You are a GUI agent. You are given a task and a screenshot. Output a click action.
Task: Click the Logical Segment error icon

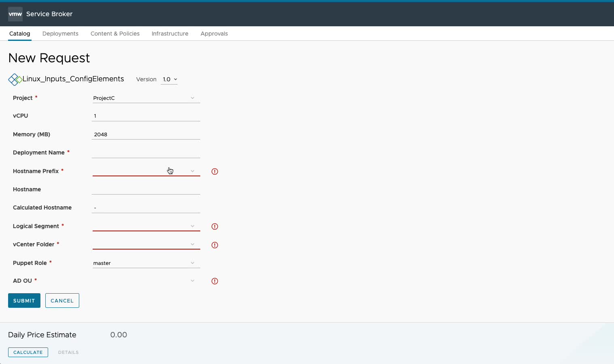[215, 226]
